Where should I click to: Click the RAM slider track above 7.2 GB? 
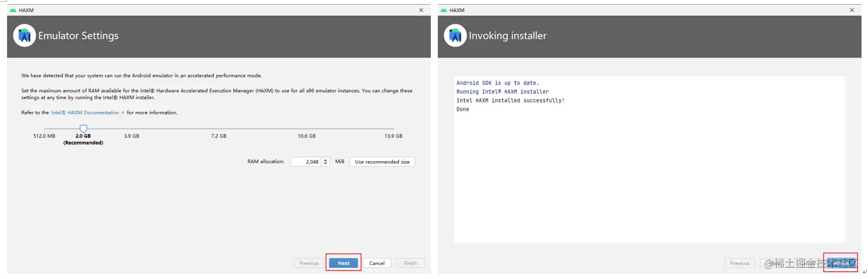(x=218, y=128)
